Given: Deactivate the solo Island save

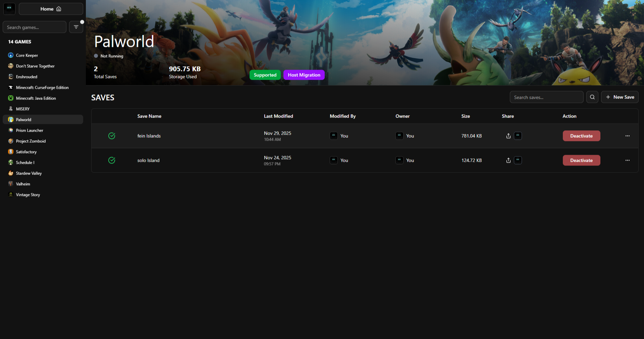Looking at the screenshot, I should tap(582, 160).
